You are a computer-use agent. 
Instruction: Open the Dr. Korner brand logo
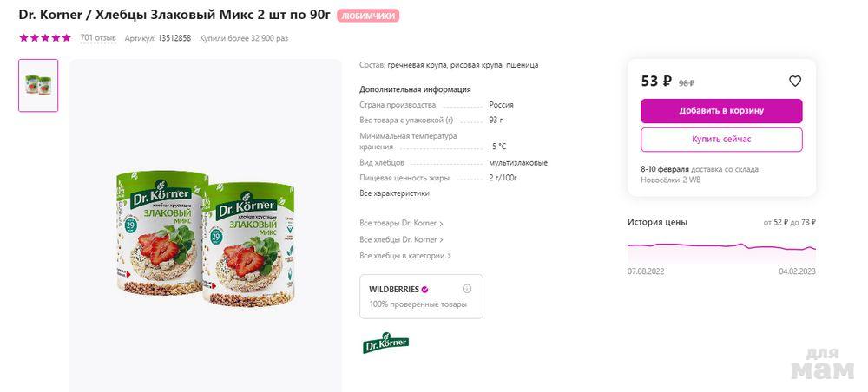385,343
